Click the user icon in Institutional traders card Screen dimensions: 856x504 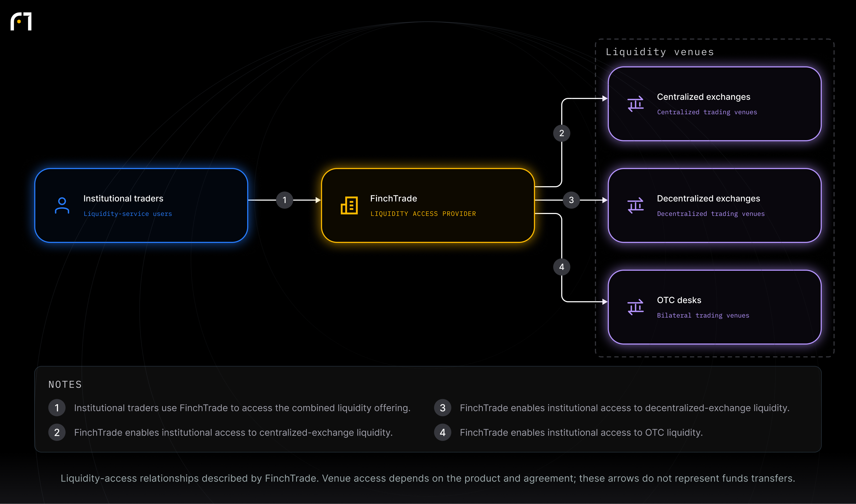point(62,205)
